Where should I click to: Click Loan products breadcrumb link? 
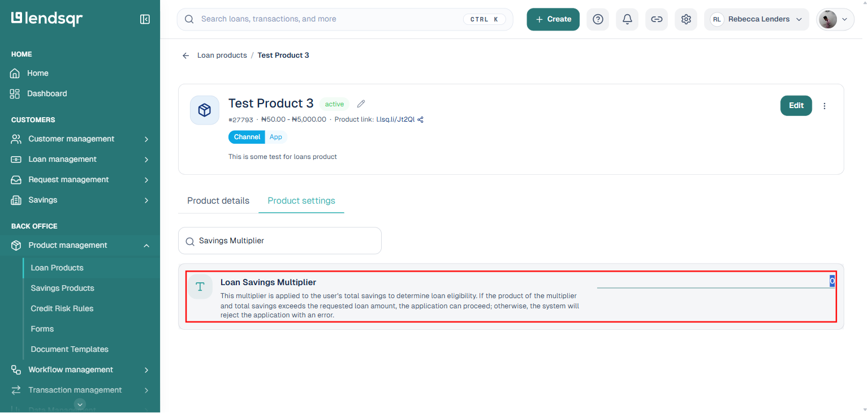222,55
